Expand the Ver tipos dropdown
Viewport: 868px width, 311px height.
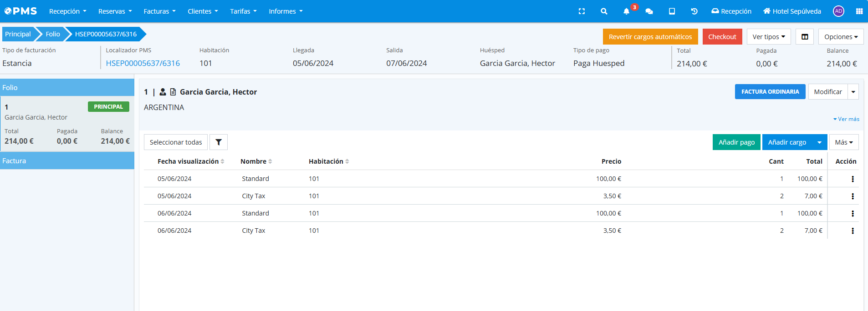coord(769,37)
